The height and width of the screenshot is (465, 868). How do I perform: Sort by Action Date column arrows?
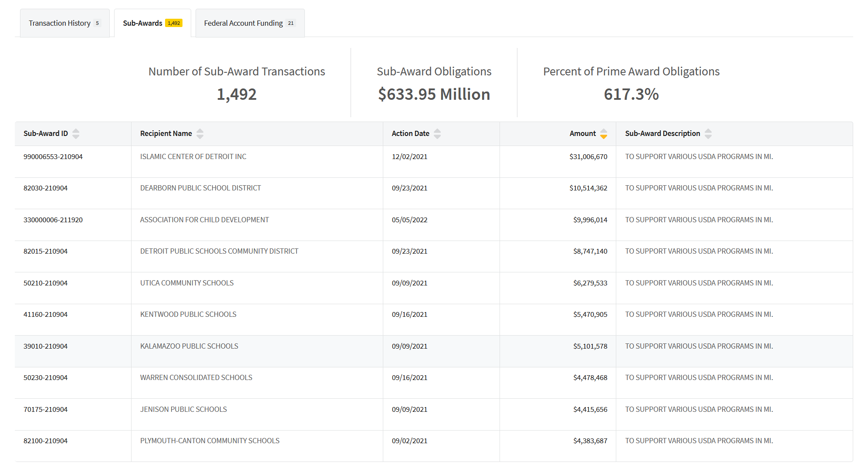tap(437, 134)
